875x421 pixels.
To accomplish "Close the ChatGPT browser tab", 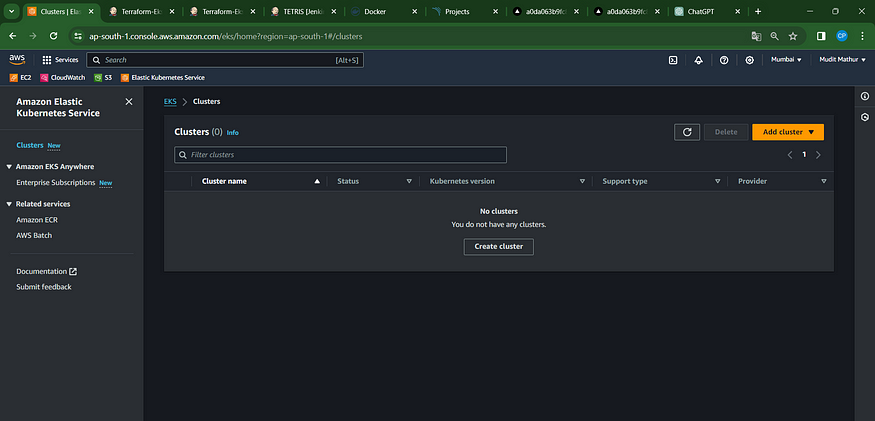I will pos(737,11).
